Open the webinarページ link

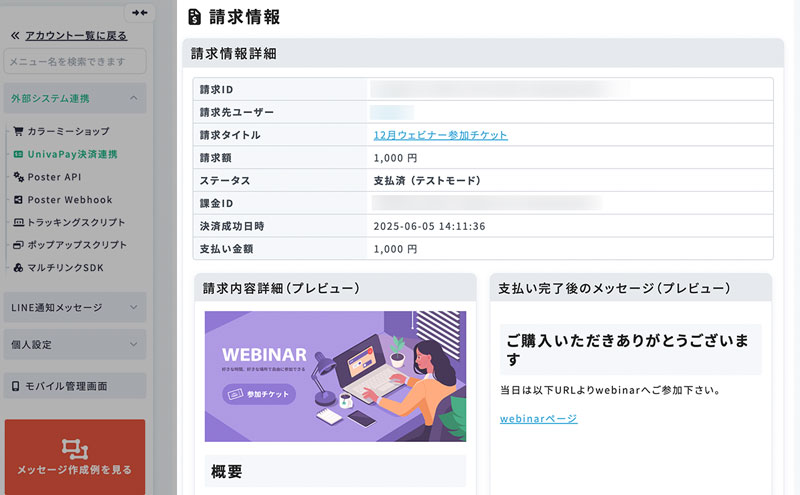(x=538, y=418)
